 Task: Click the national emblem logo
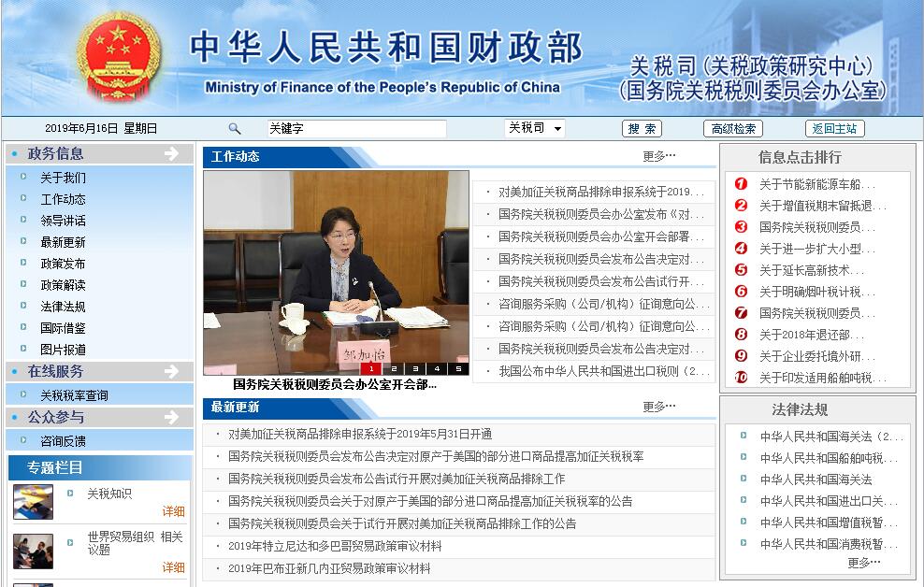119,56
